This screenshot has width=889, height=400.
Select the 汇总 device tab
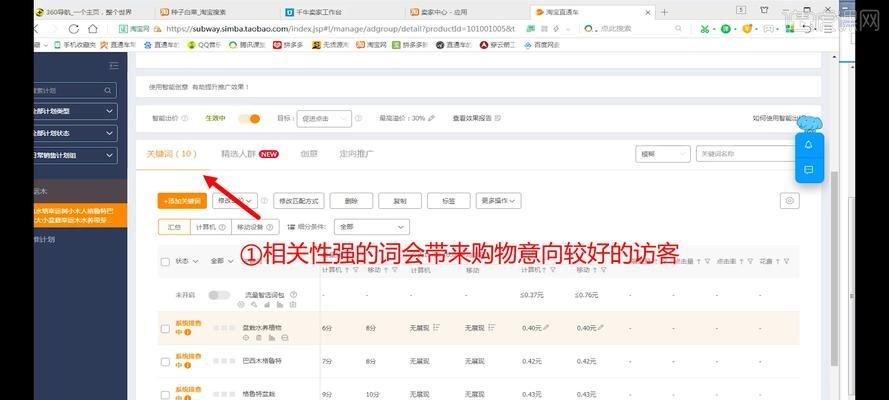(174, 227)
